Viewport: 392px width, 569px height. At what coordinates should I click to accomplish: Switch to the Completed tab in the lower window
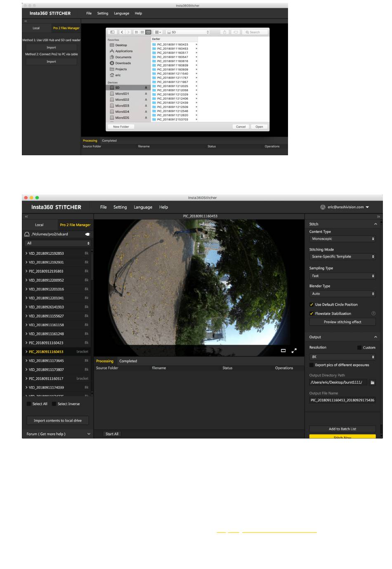click(x=128, y=361)
